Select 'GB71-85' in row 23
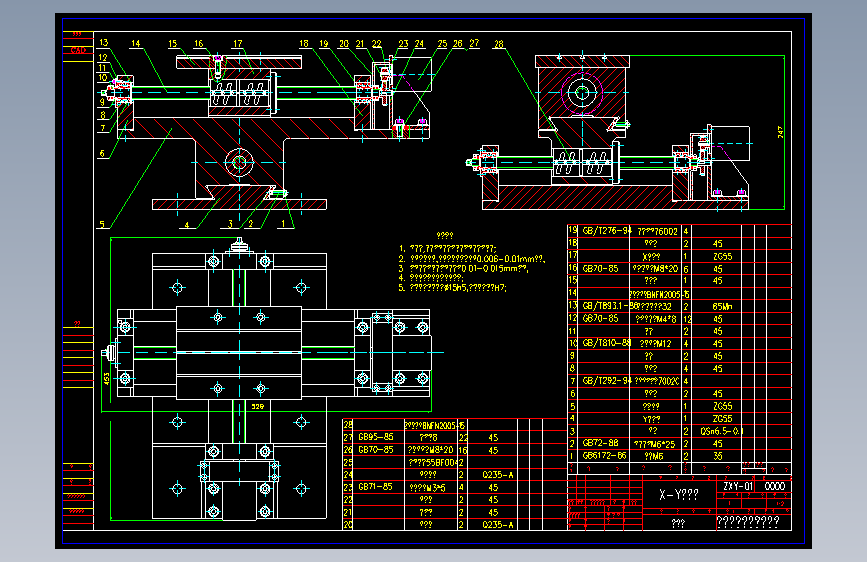This screenshot has width=867, height=562. click(375, 487)
